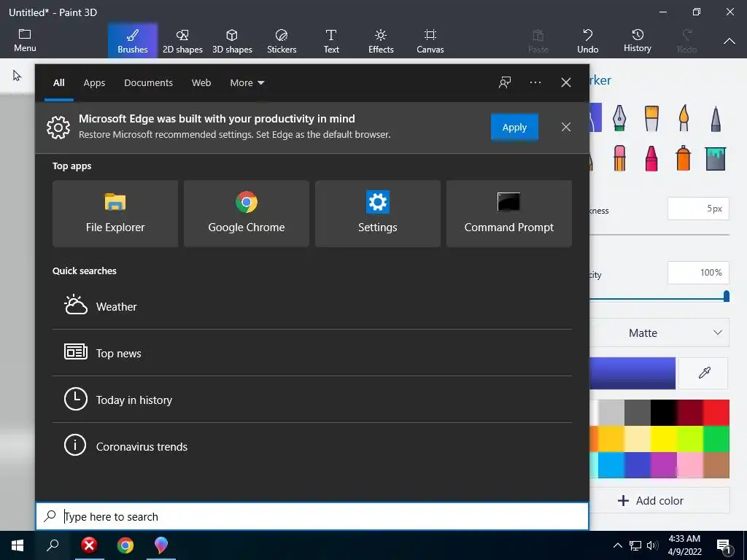Open File Explorer from Top apps

[x=115, y=214]
